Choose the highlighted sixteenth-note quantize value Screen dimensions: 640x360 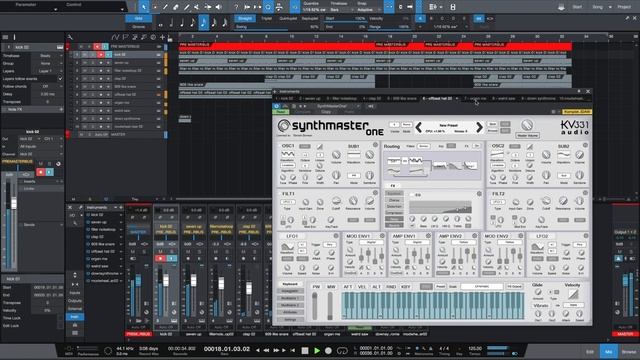(203, 22)
